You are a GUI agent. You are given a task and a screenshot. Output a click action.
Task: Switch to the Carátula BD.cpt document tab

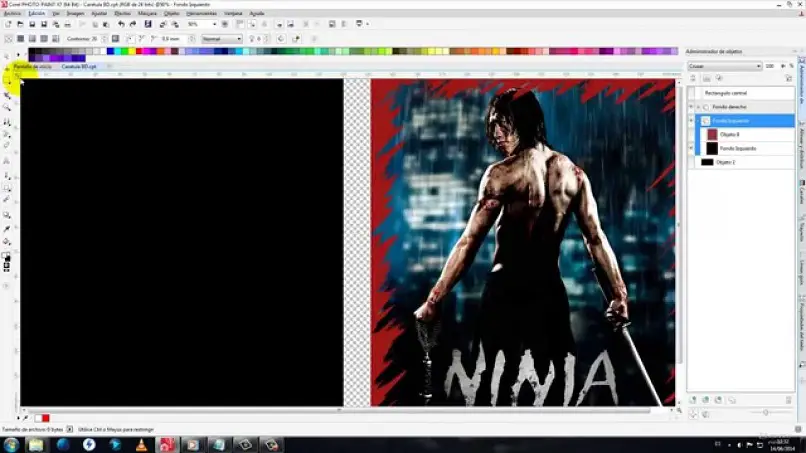coord(79,66)
